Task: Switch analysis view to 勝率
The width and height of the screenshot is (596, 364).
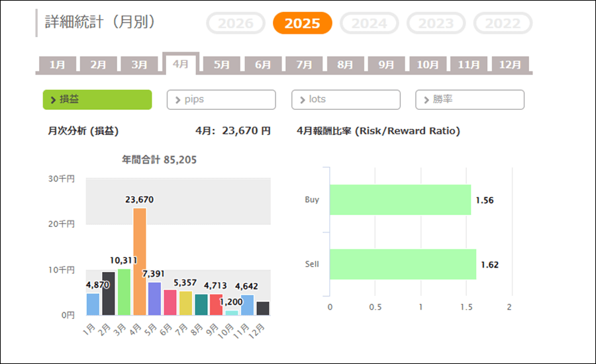Action: (470, 99)
